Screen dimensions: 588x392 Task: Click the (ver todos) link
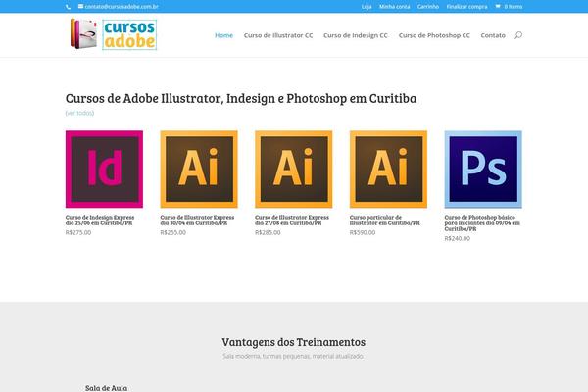[x=80, y=113]
